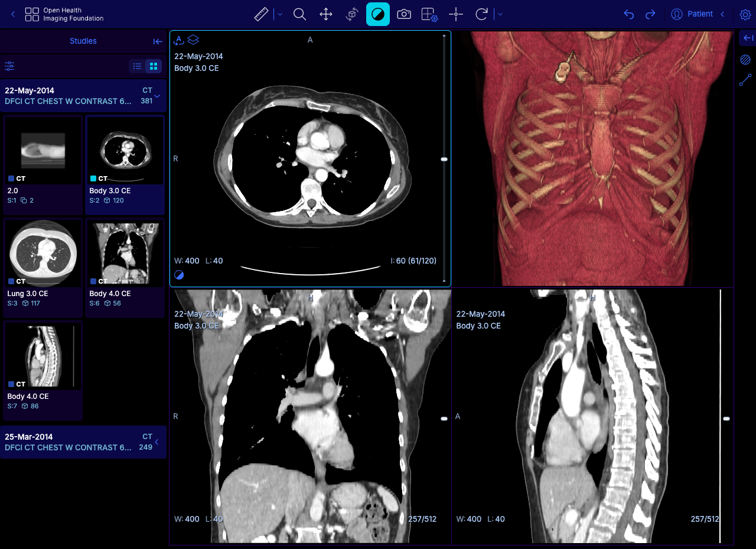Viewport: 756px width, 549px height.
Task: Switch to list view in Studies
Action: pyautogui.click(x=137, y=66)
